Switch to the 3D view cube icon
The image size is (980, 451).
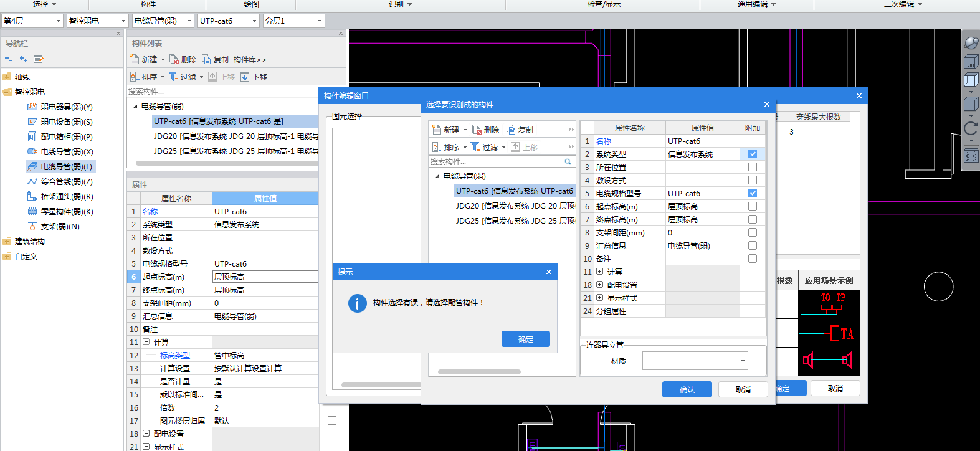[x=971, y=62]
